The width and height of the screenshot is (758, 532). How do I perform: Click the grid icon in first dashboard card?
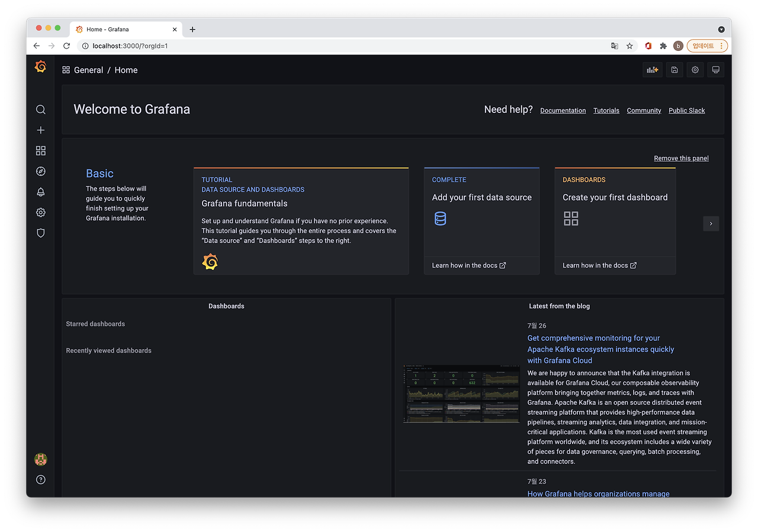tap(571, 218)
